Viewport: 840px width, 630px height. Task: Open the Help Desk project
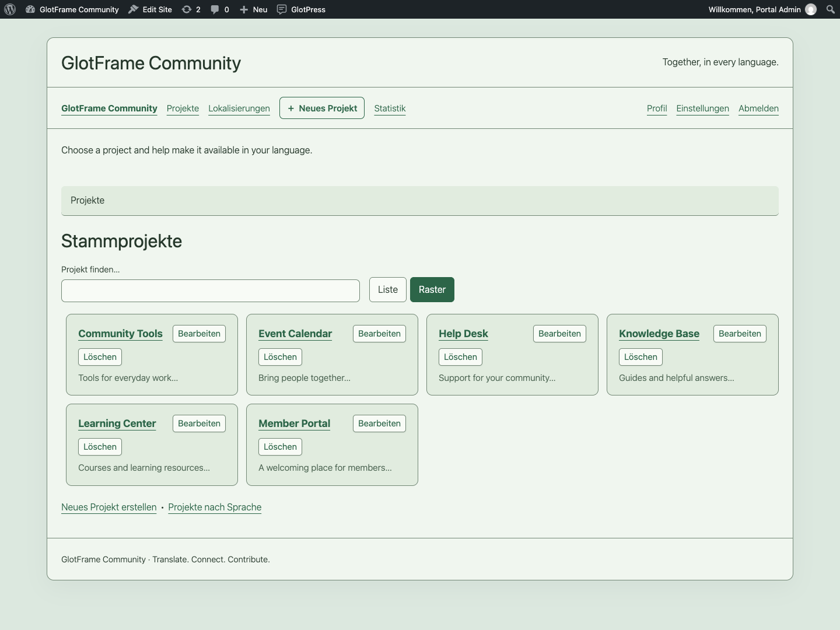463,334
